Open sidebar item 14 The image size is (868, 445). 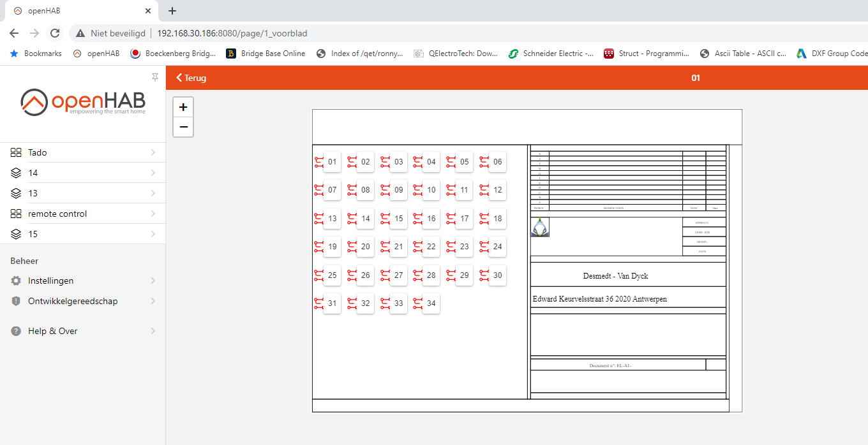[x=83, y=173]
